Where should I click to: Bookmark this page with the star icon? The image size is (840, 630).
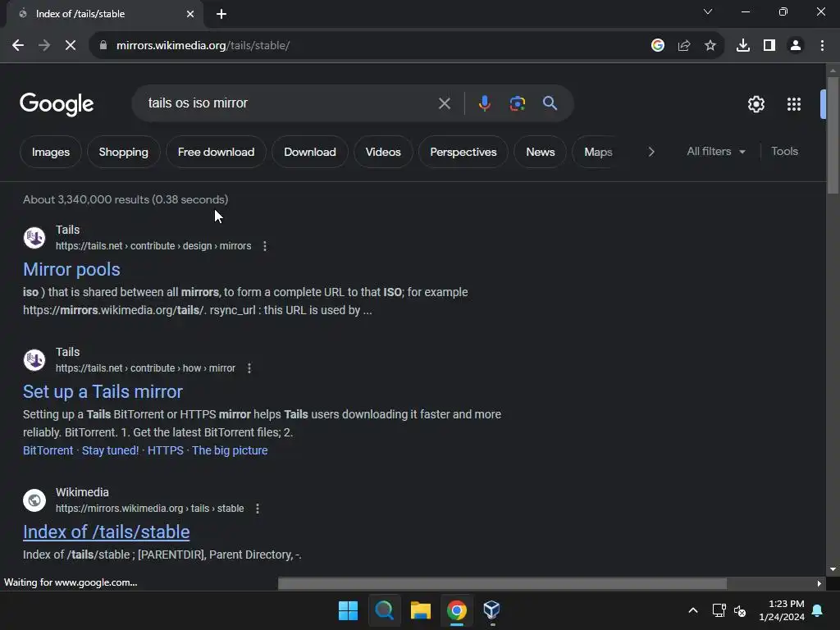pyautogui.click(x=710, y=46)
